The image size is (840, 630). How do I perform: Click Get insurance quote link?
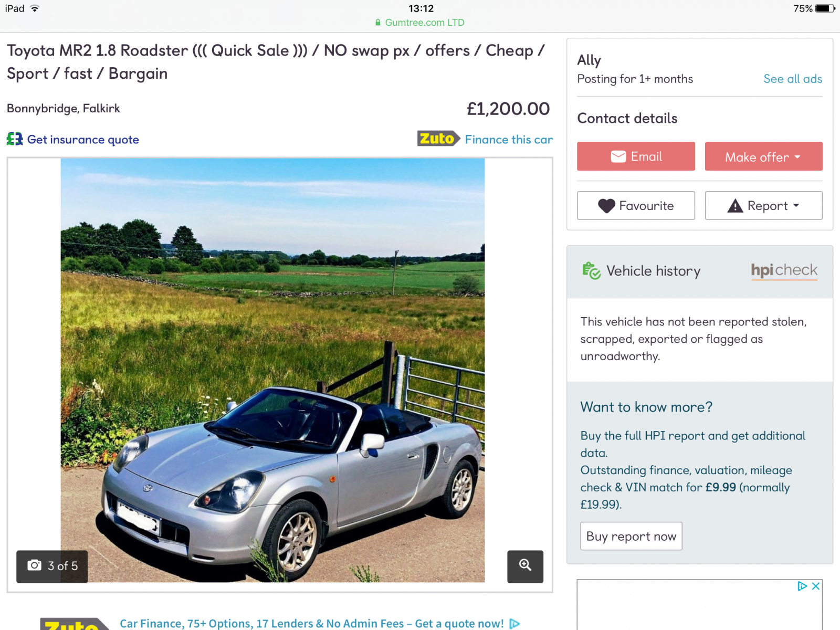point(83,139)
